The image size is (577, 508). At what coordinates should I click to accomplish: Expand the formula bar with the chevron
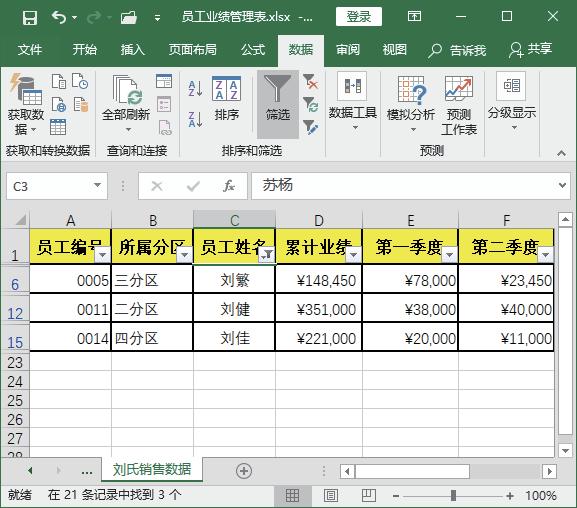click(562, 185)
